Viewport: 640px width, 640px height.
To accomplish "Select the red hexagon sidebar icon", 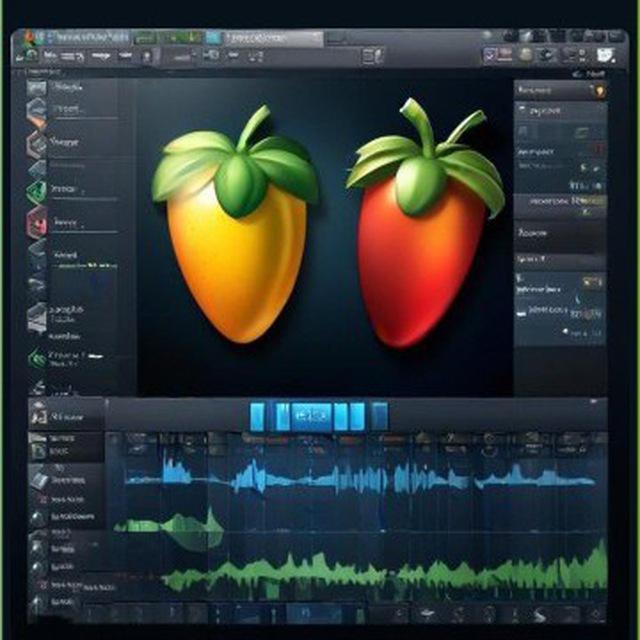I will [38, 222].
